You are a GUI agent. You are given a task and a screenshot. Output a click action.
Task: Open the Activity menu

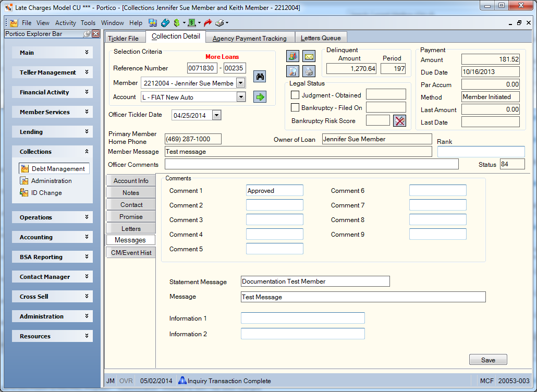[65, 23]
